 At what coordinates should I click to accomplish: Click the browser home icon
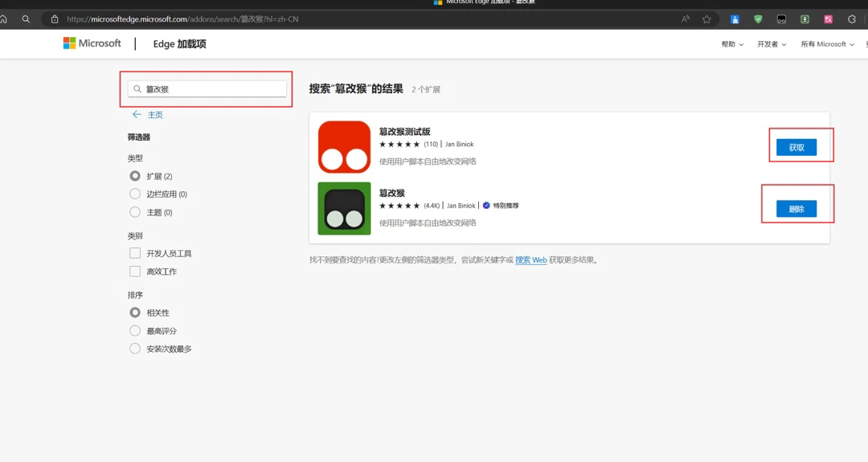click(4, 19)
